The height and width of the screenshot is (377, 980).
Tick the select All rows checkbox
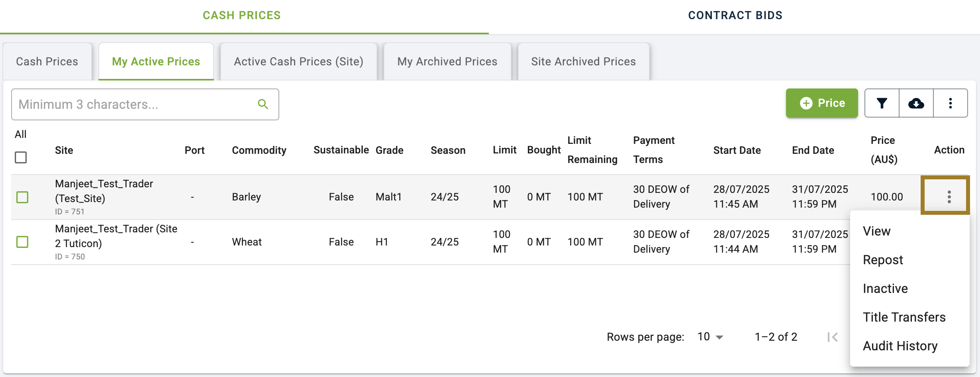(x=21, y=157)
